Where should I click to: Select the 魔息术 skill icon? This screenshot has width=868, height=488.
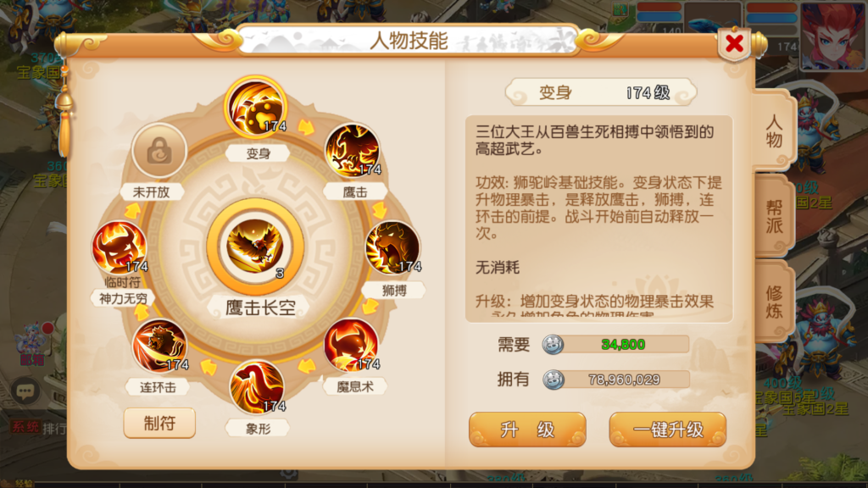(351, 346)
